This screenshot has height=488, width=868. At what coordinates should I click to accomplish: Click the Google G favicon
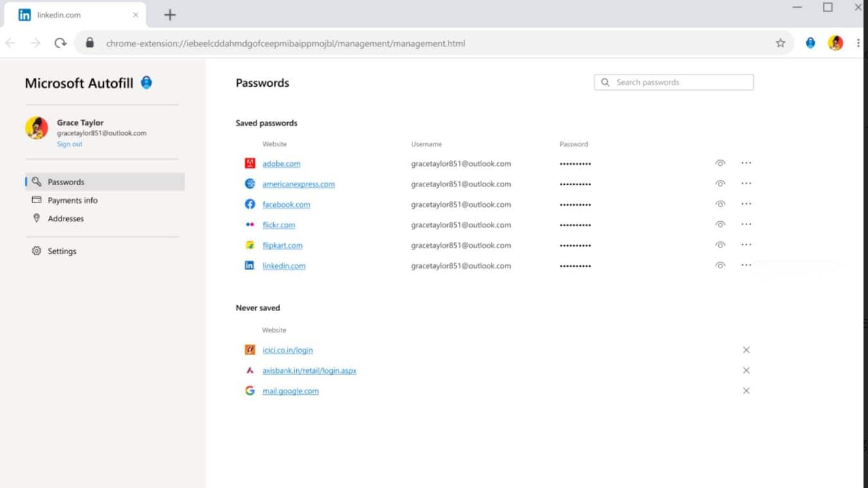250,390
